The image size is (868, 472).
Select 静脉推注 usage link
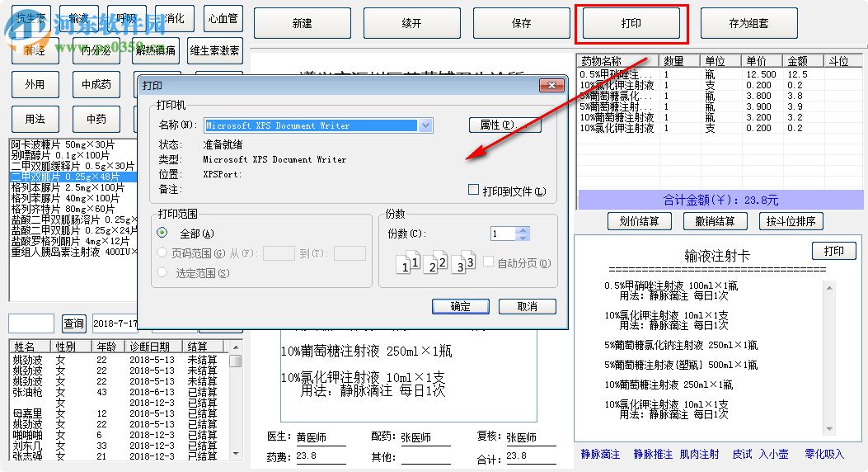tap(653, 455)
